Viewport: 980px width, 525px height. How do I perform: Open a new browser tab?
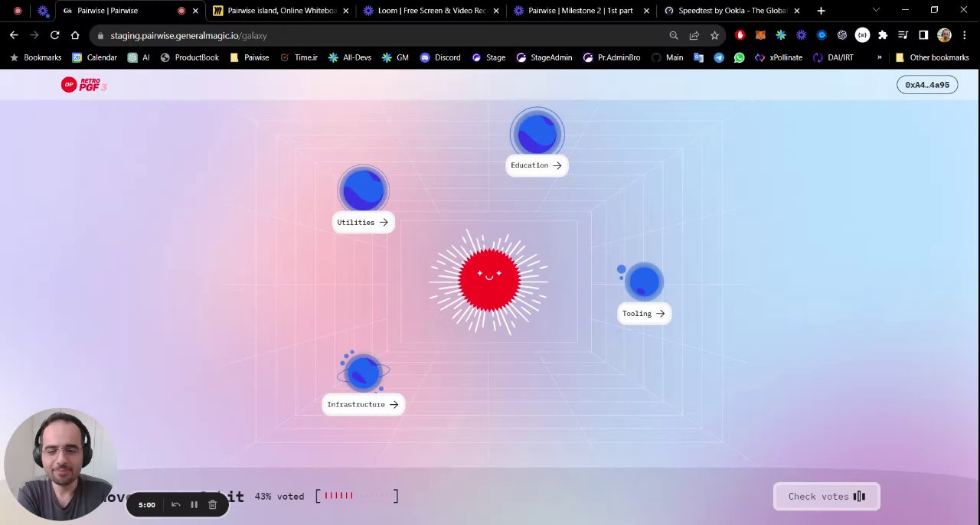coord(821,11)
